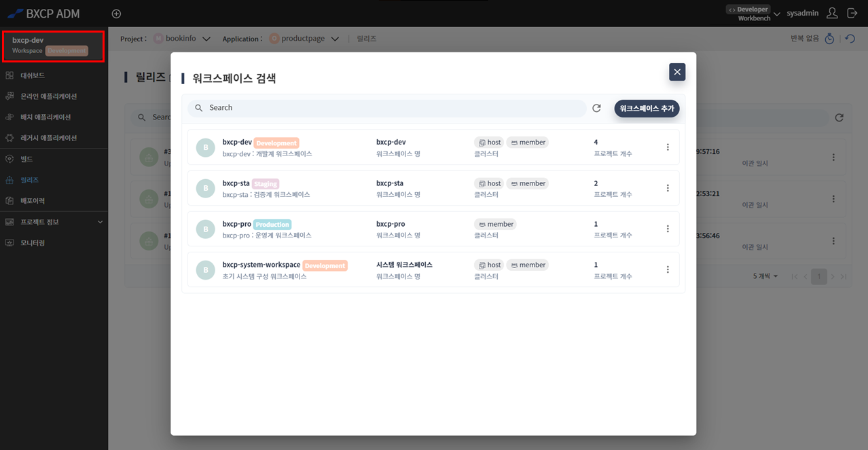
Task: Click the workspace search input field
Action: pos(387,108)
